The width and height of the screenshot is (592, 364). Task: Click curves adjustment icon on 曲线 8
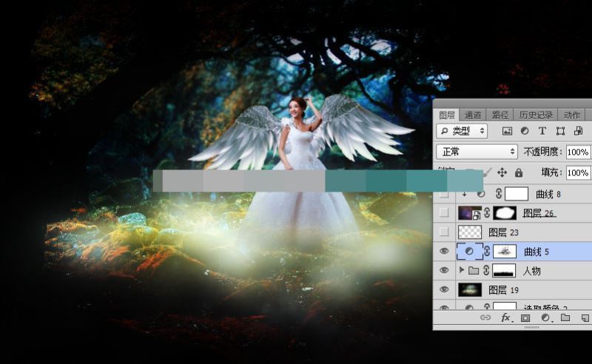[481, 194]
